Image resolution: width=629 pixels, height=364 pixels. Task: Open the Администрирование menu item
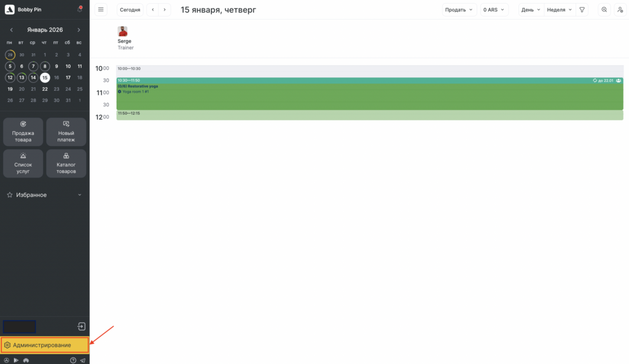[44, 345]
